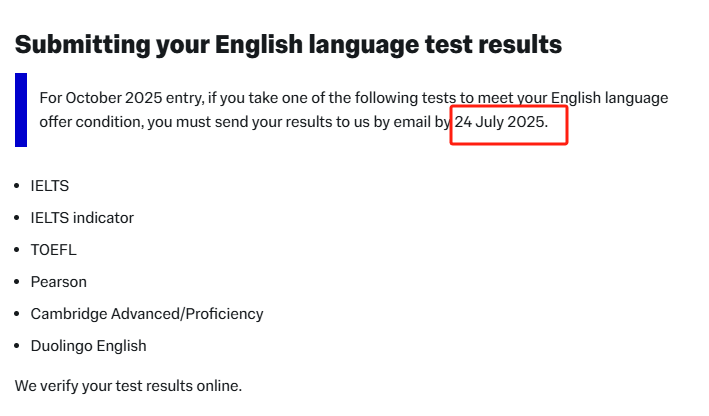Click the bullet before IELTS indicator

(17, 218)
